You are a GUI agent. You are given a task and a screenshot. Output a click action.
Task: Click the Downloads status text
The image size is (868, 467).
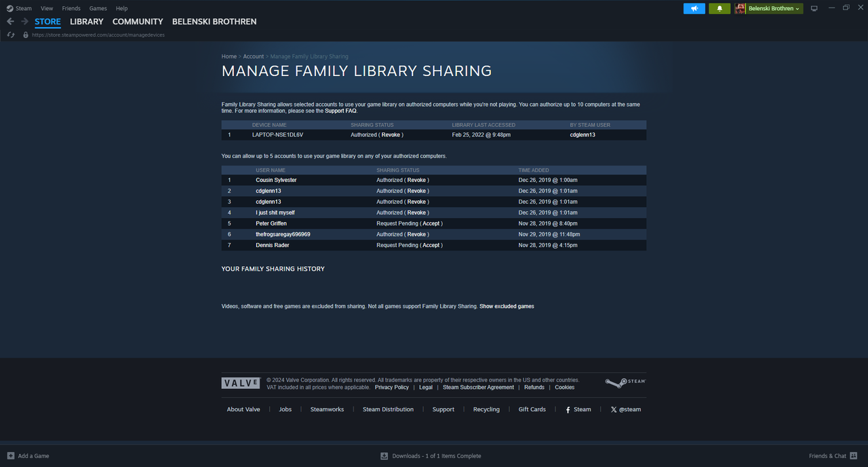pos(437,455)
